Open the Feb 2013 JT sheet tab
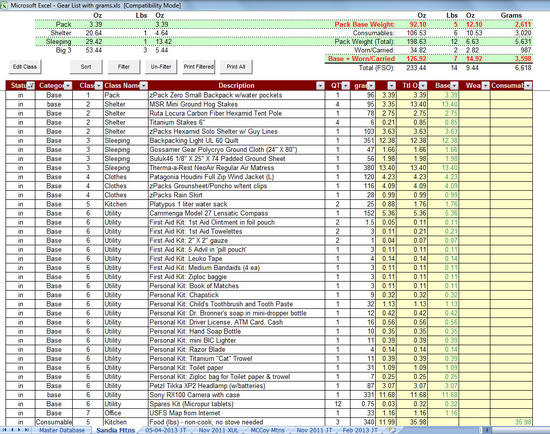The height and width of the screenshot is (434, 550). (x=360, y=430)
